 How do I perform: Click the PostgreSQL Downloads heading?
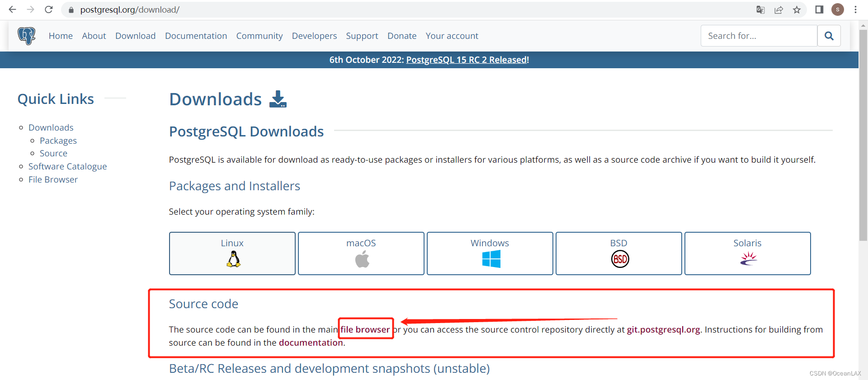pos(246,131)
